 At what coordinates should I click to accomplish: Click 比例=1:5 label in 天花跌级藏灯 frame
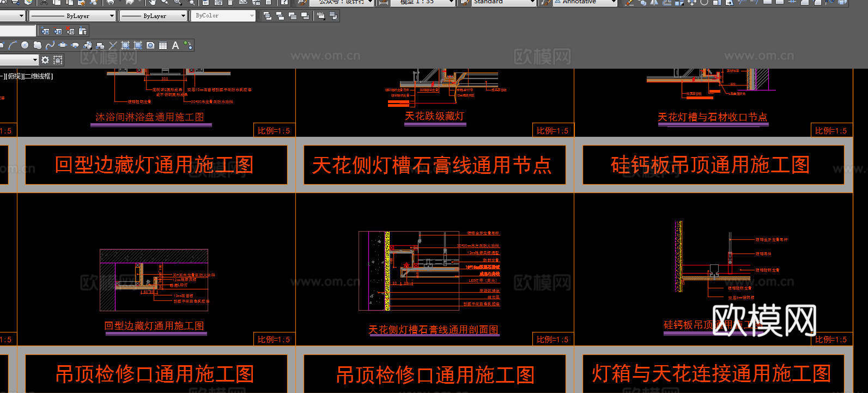pyautogui.click(x=553, y=131)
